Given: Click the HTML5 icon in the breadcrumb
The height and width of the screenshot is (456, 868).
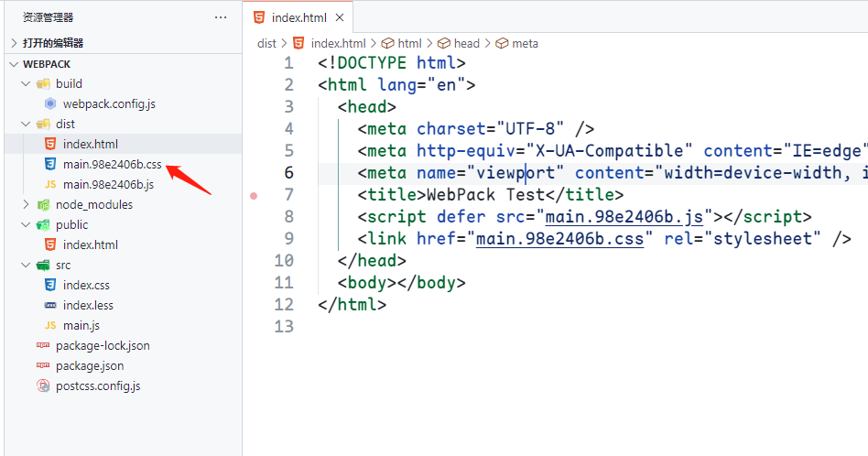Looking at the screenshot, I should pos(298,43).
